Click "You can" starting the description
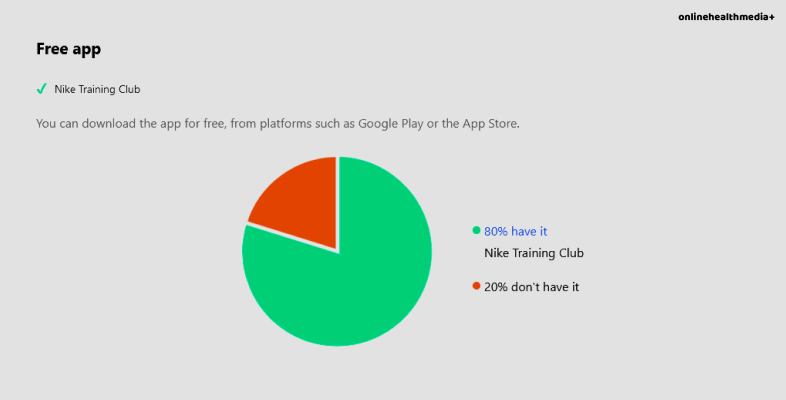This screenshot has height=400, width=786. tap(59, 124)
